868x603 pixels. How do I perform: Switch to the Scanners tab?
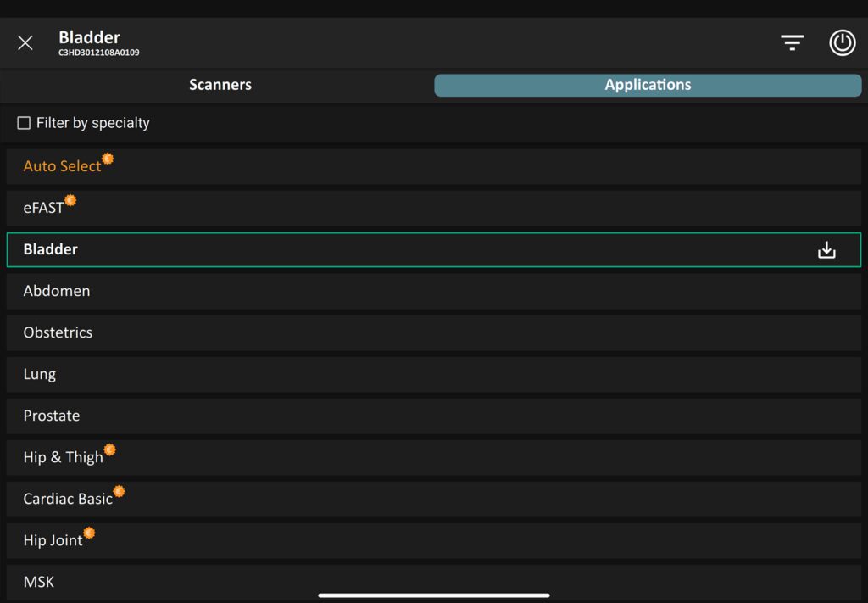(220, 85)
